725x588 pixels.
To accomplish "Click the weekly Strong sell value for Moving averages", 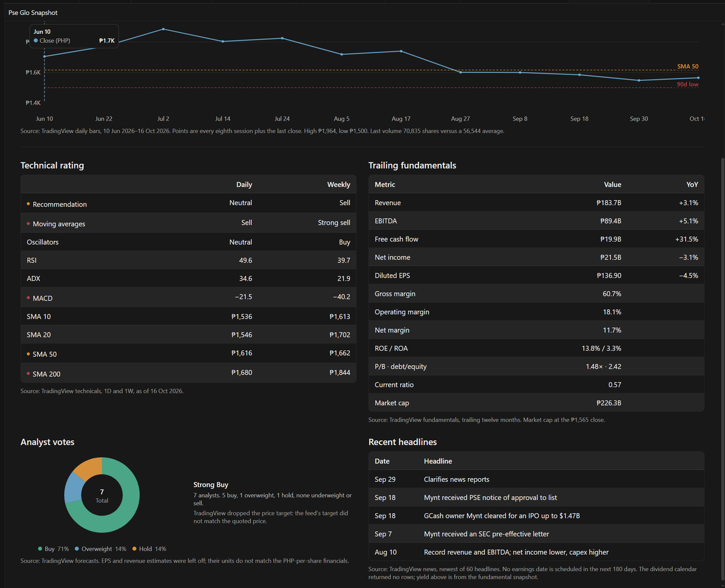I will point(334,223).
